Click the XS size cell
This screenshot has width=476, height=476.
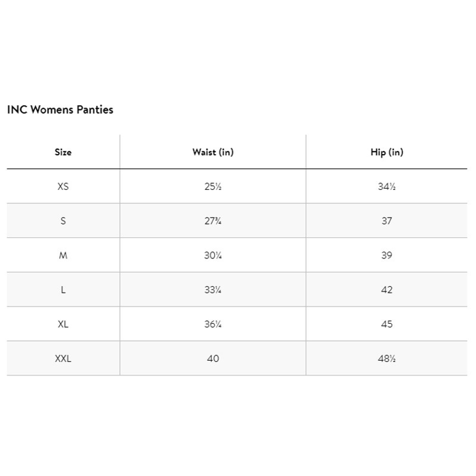click(x=63, y=187)
